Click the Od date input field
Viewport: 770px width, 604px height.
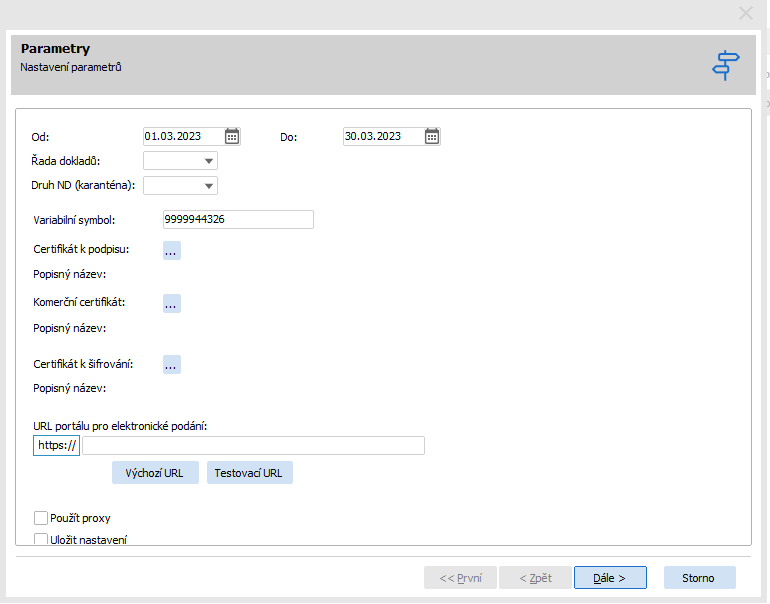click(x=182, y=137)
